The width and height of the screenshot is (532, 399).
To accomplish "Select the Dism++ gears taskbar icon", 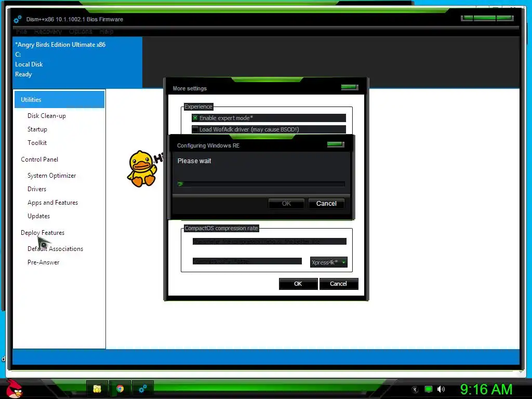I will click(143, 389).
